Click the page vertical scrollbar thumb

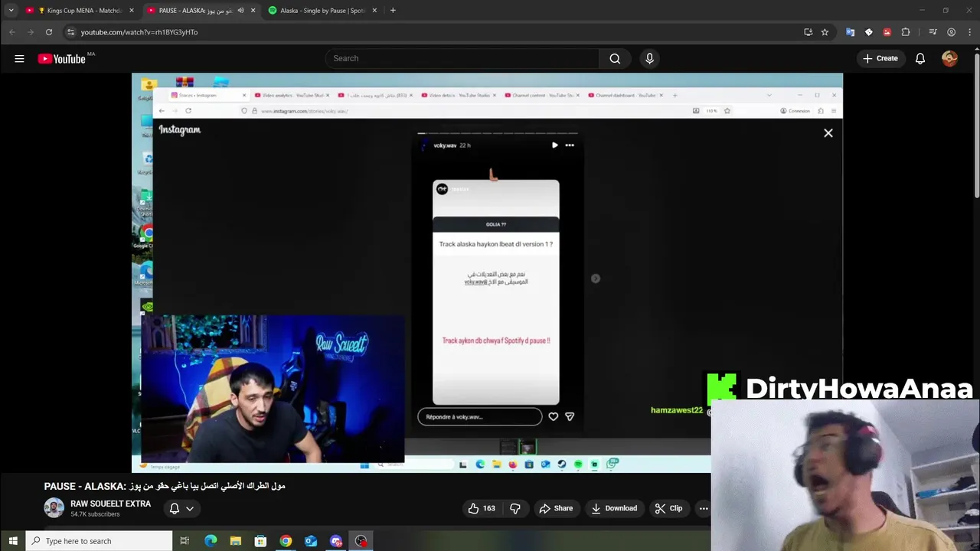[x=976, y=127]
